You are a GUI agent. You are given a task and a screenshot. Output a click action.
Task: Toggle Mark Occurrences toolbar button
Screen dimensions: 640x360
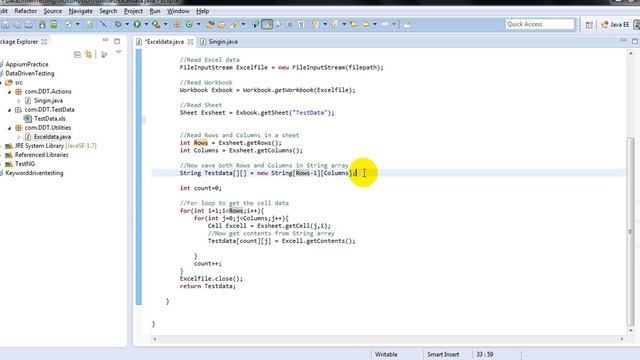(267, 24)
